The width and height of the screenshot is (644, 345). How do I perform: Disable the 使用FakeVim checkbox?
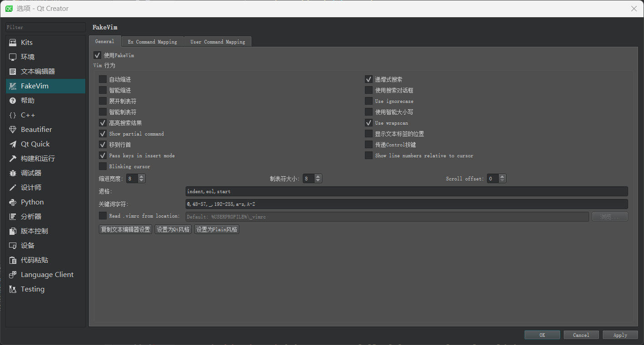97,55
